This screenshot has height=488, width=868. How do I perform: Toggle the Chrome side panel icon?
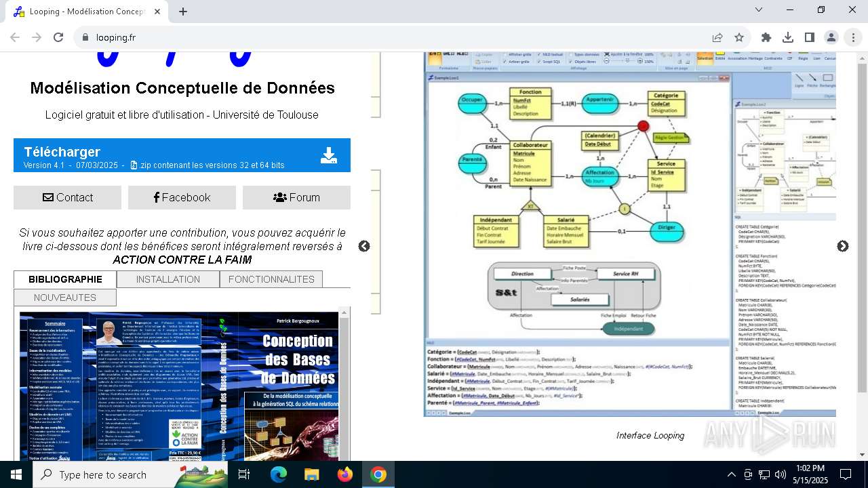point(810,37)
